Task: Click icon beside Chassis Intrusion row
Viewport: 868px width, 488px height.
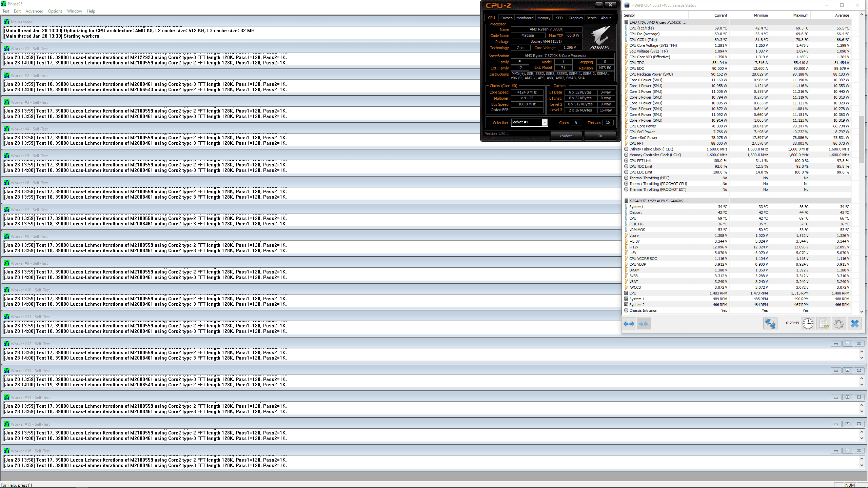Action: (x=626, y=310)
